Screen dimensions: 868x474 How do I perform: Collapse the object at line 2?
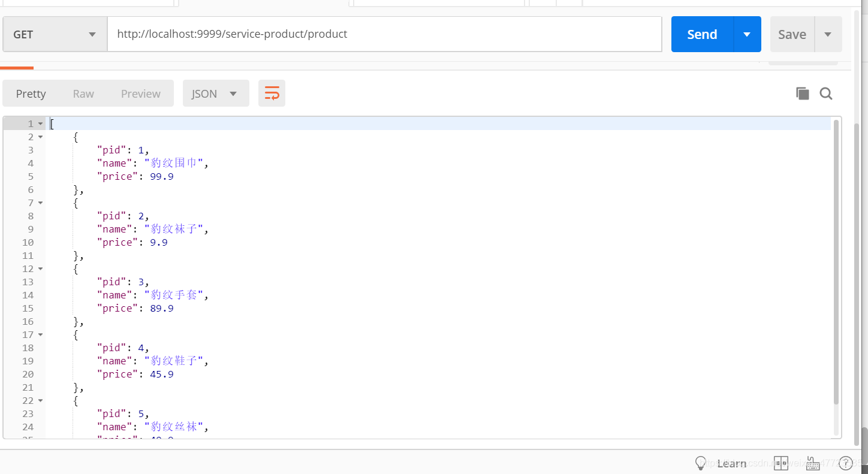41,137
